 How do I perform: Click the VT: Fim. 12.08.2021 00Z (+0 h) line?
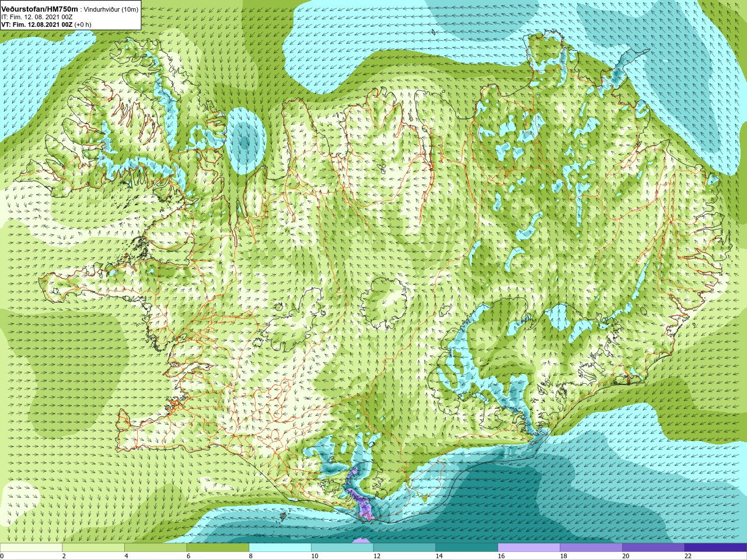pyautogui.click(x=46, y=24)
